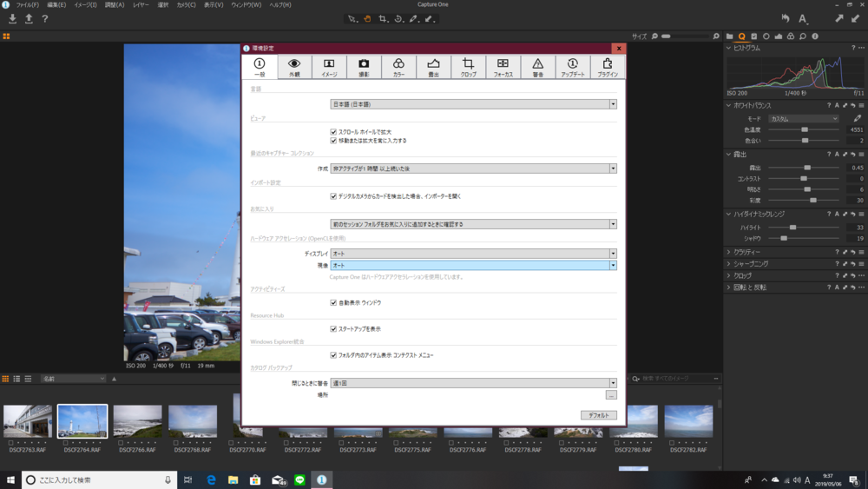Click the annotation A text icon

pos(803,19)
